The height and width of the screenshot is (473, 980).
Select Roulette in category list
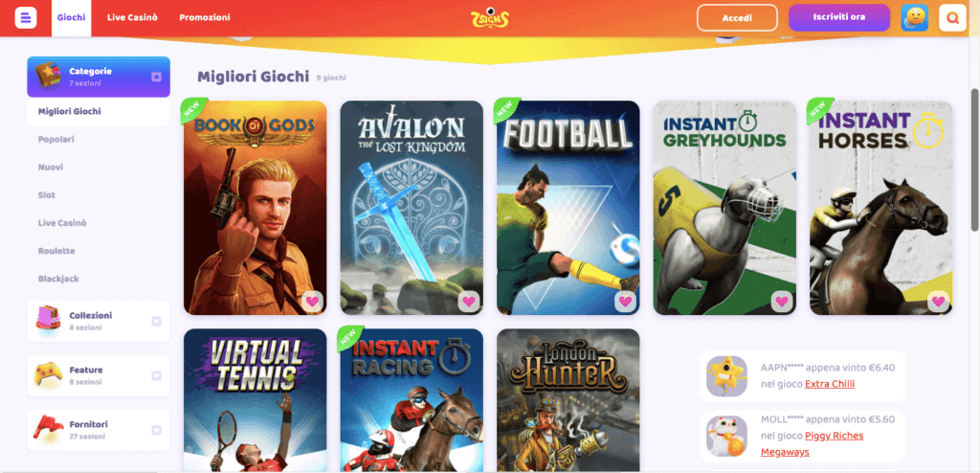[x=56, y=251]
